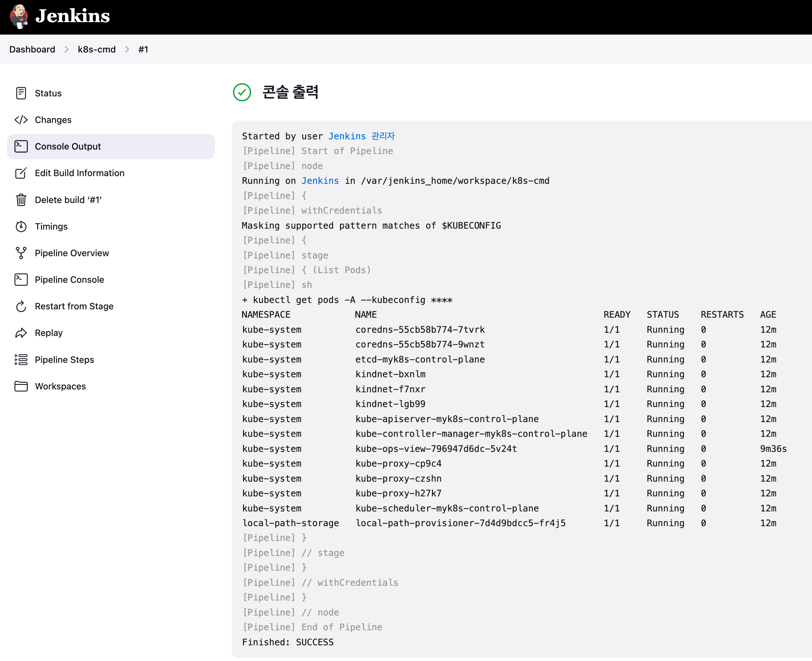Click the kindnet-lgb99 pod name
812x661 pixels.
pyautogui.click(x=391, y=404)
